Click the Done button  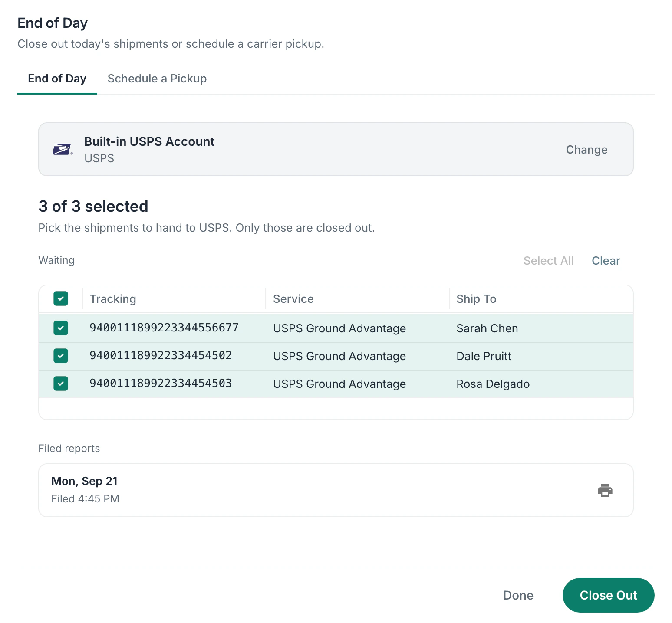(x=518, y=595)
